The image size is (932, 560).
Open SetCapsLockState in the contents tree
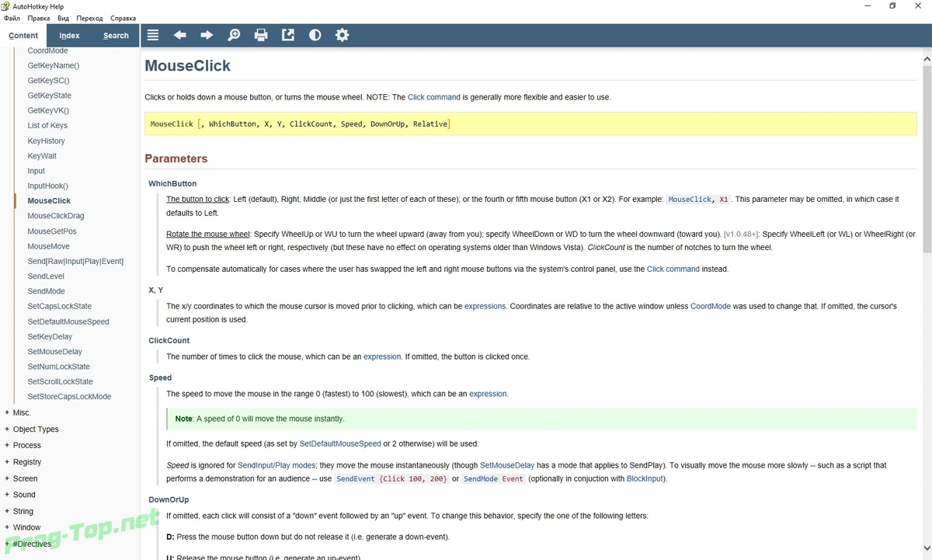click(x=59, y=306)
